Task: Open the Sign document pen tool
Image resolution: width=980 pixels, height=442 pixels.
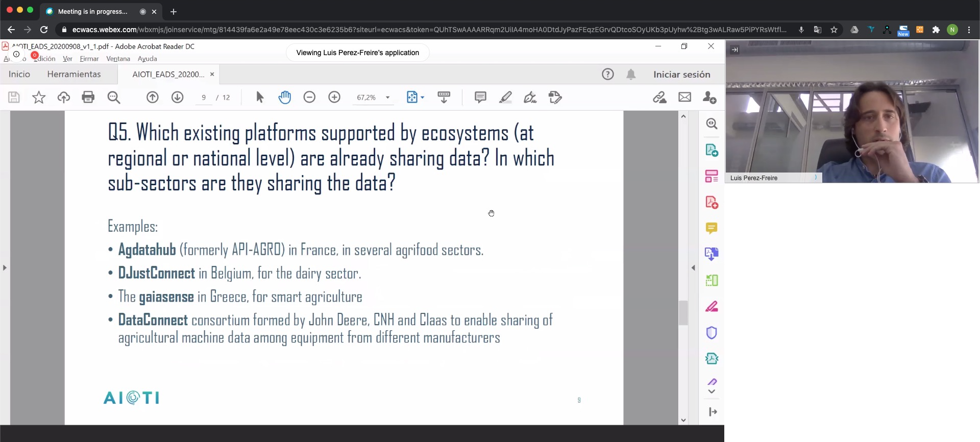Action: pyautogui.click(x=530, y=97)
